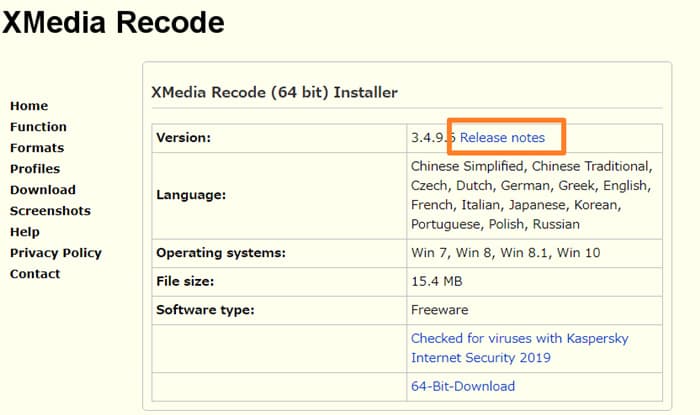
Task: Select Profiles in the left navigation
Action: pos(35,169)
